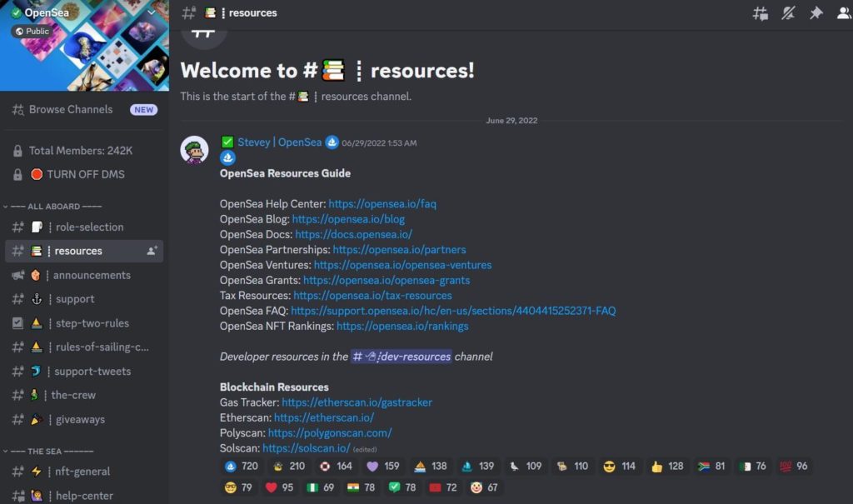Toggle reaction with count 109

click(525, 467)
